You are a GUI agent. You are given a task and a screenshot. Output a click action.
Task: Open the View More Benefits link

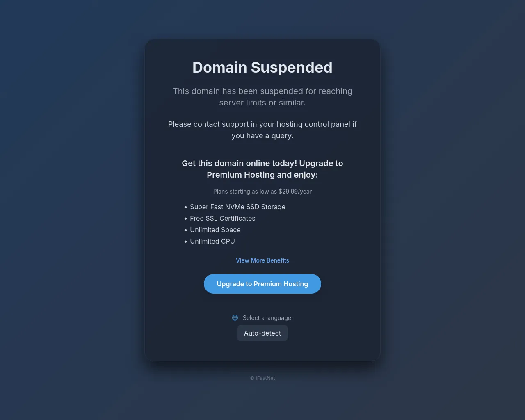[x=262, y=260]
